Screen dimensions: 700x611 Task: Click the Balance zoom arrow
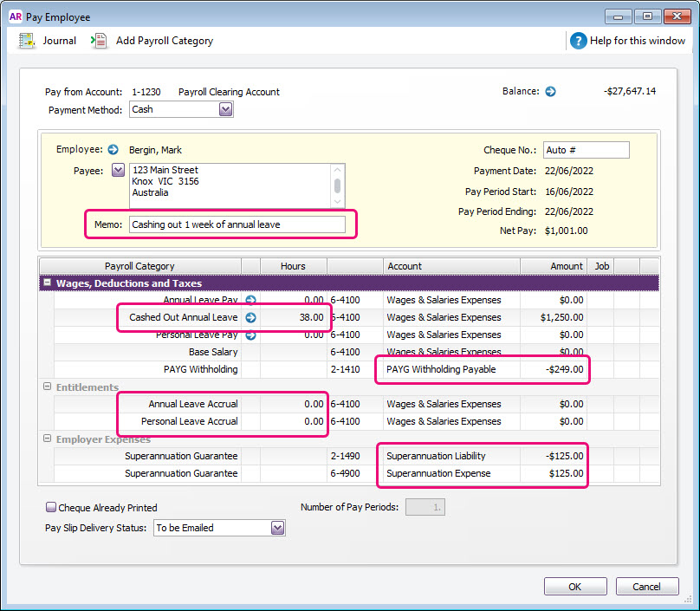550,91
